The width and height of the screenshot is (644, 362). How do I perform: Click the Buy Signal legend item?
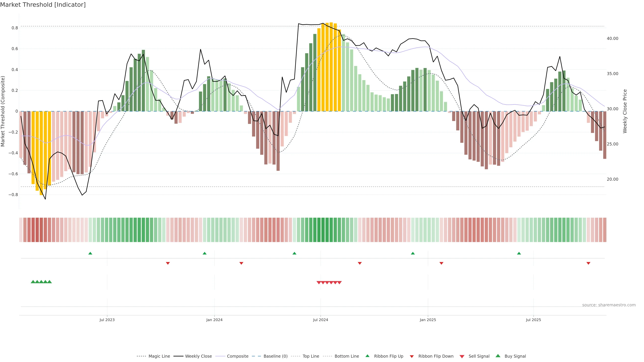pos(515,356)
